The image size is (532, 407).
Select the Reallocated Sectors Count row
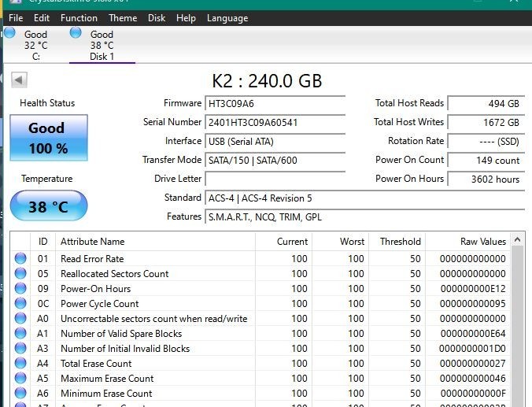coord(260,274)
